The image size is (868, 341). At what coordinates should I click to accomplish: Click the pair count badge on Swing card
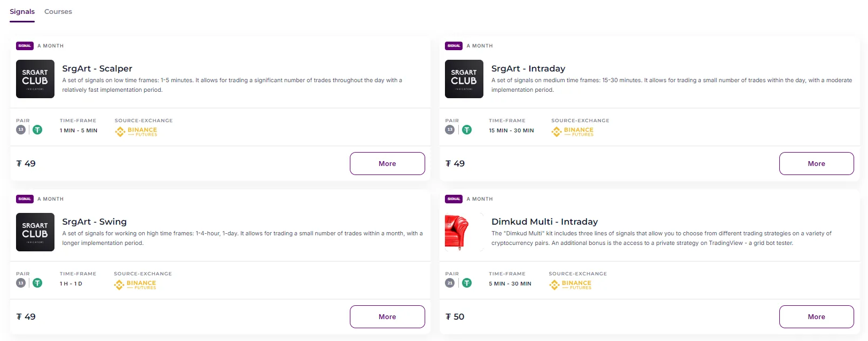click(x=21, y=283)
